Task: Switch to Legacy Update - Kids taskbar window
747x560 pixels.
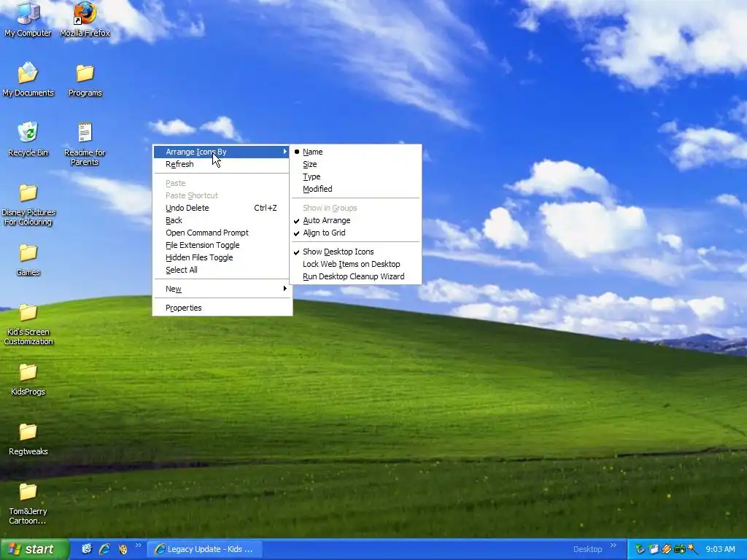Action: coord(205,549)
